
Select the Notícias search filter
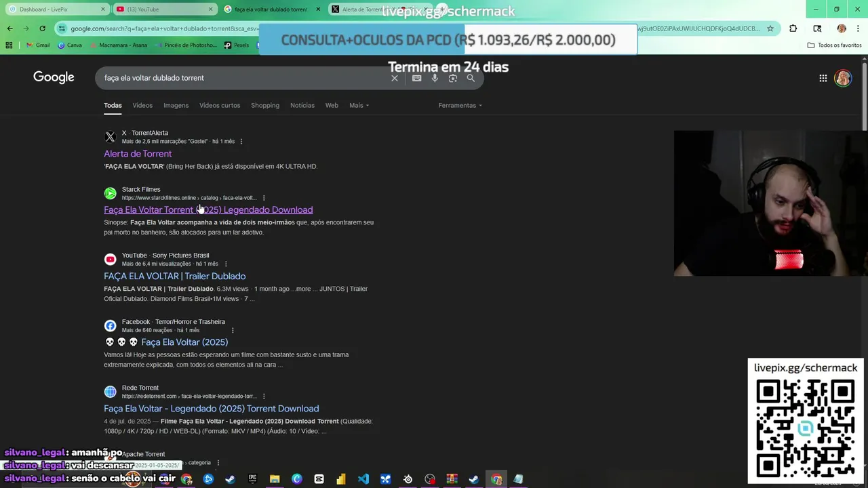click(x=302, y=105)
